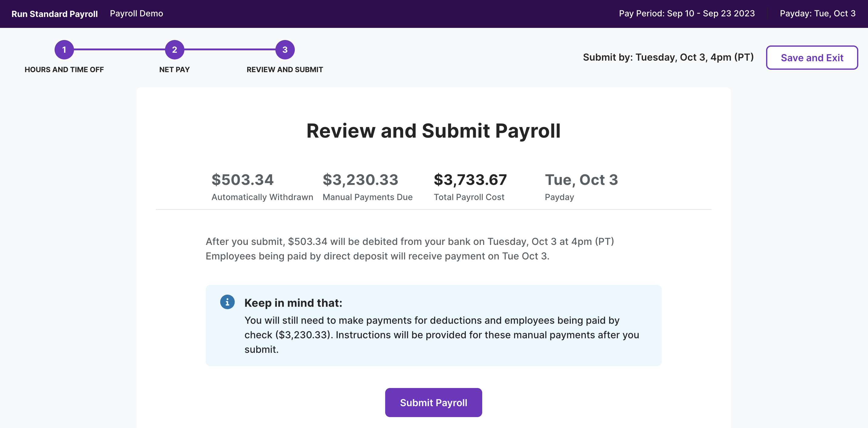The width and height of the screenshot is (868, 428).
Task: Click the NET PAY step label
Action: 174,70
